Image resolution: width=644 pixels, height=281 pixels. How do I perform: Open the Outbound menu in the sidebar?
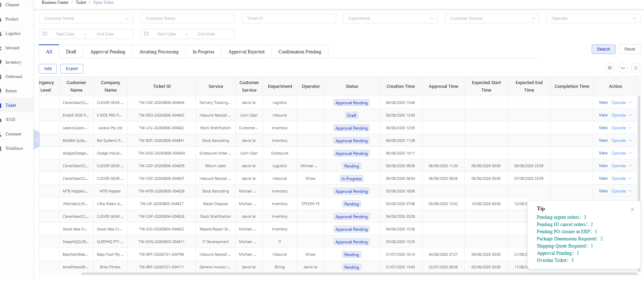14,77
